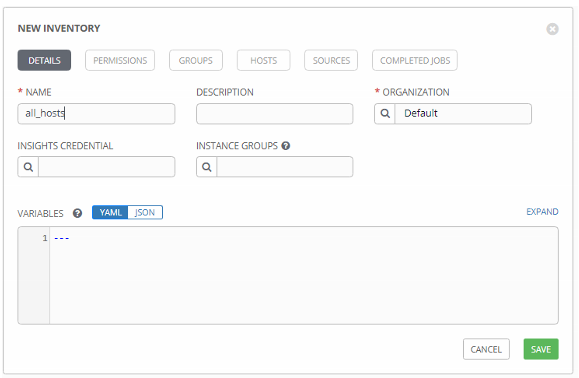Screen dimensions: 579x378
Task: Open Organization lookup search icon
Action: point(385,113)
